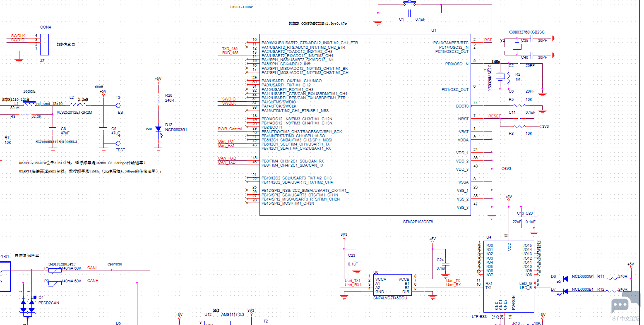Click the VCCA pin name on U6

coord(381,280)
